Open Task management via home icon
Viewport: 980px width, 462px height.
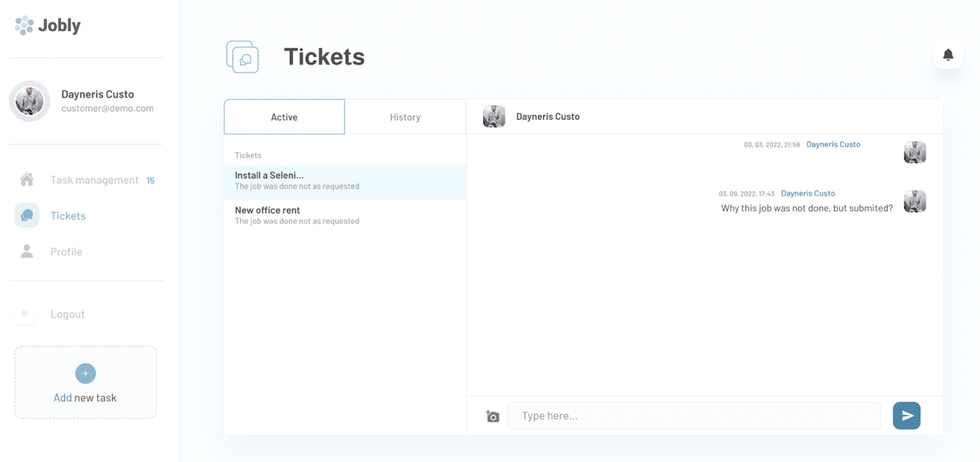coord(27,180)
